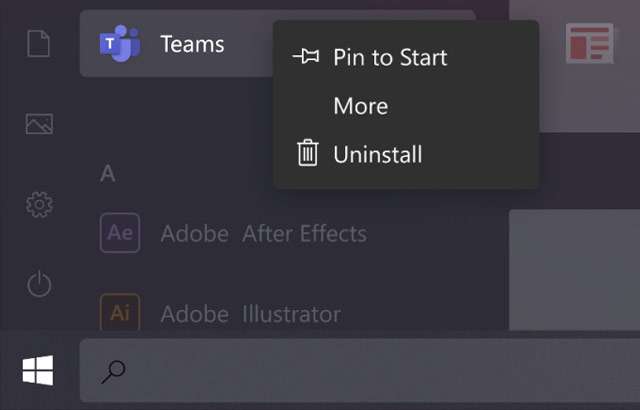Image resolution: width=640 pixels, height=410 pixels.
Task: Click the Power icon
Action: click(39, 285)
